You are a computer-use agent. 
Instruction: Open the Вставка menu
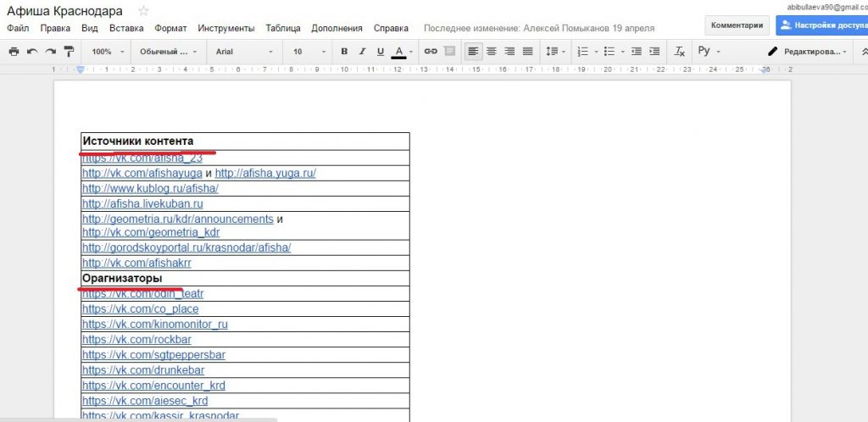pyautogui.click(x=126, y=28)
